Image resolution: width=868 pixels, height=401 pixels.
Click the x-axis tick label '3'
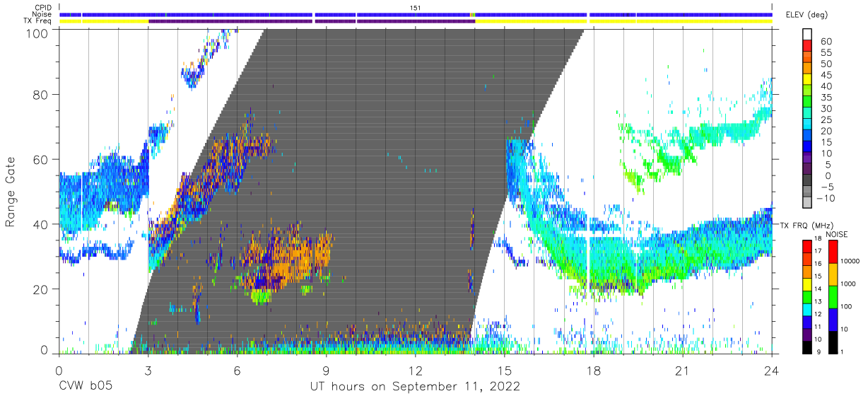148,370
